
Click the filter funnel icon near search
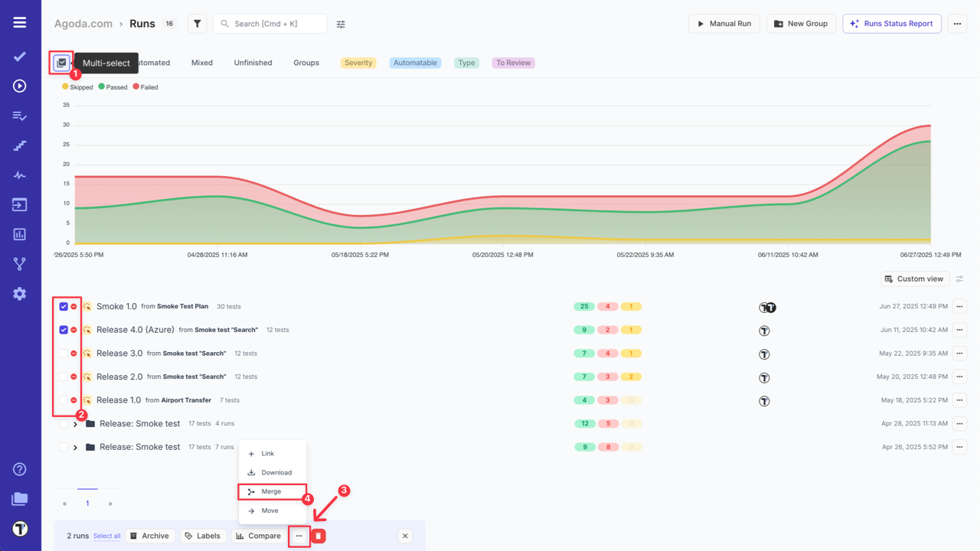pyautogui.click(x=197, y=23)
